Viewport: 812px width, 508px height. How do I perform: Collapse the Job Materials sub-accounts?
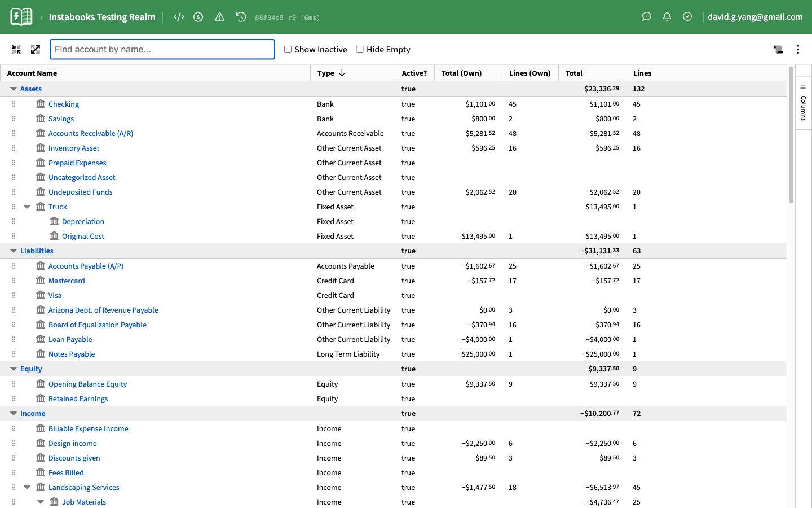[x=41, y=502]
